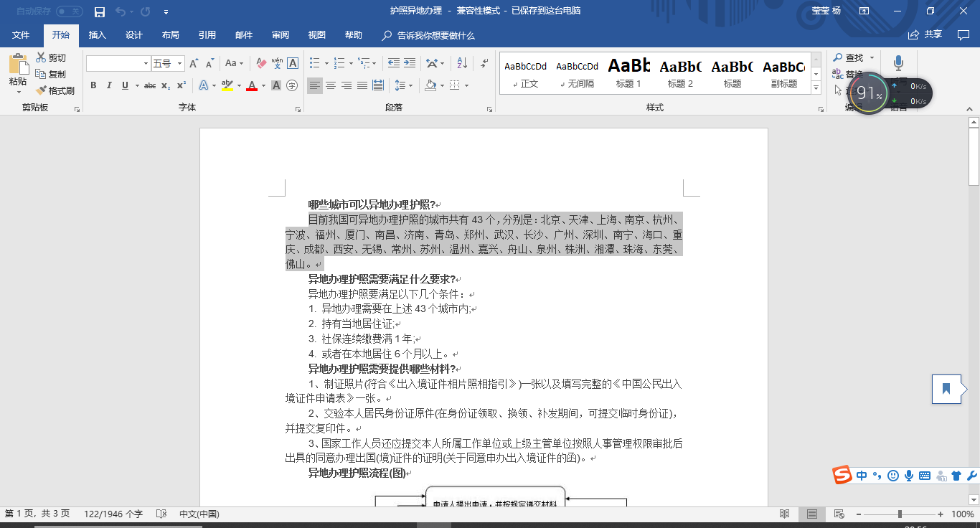Switch to the 引用 (References) tab
Image resolution: width=980 pixels, height=528 pixels.
coord(207,35)
